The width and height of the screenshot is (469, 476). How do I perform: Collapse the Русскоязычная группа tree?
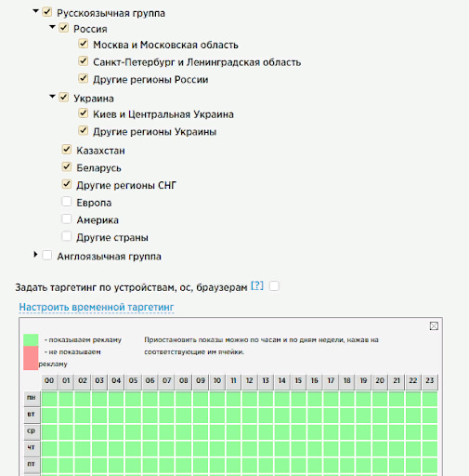[35, 11]
